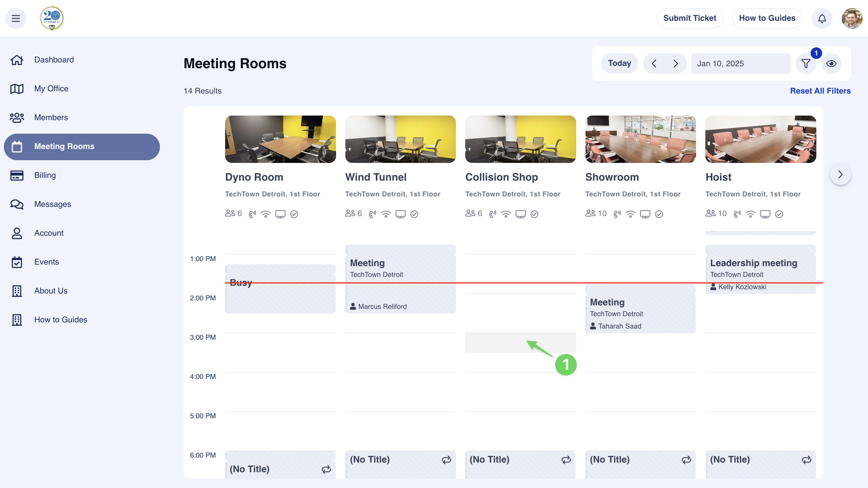Go to previous day with left chevron

point(654,64)
